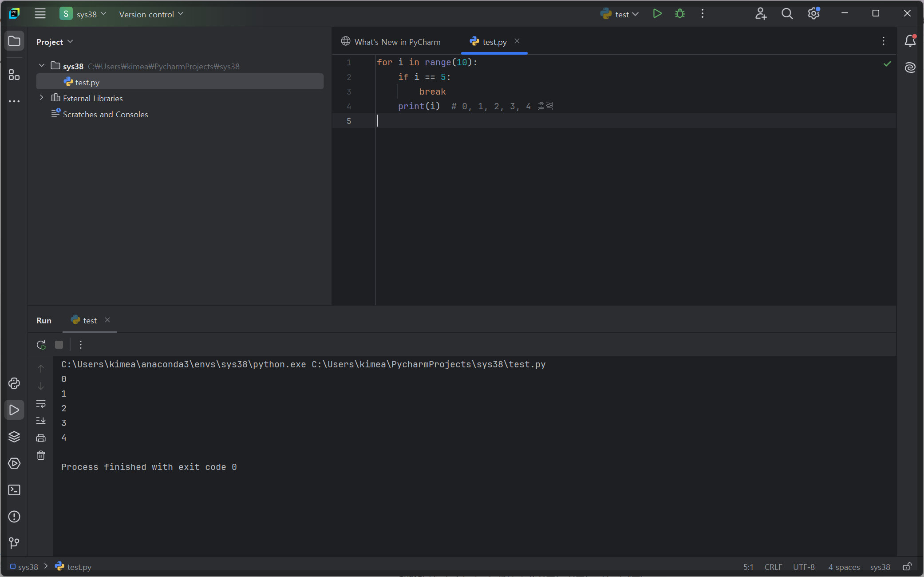Viewport: 924px width, 577px height.
Task: Open the Git version control tool window
Action: point(14,543)
